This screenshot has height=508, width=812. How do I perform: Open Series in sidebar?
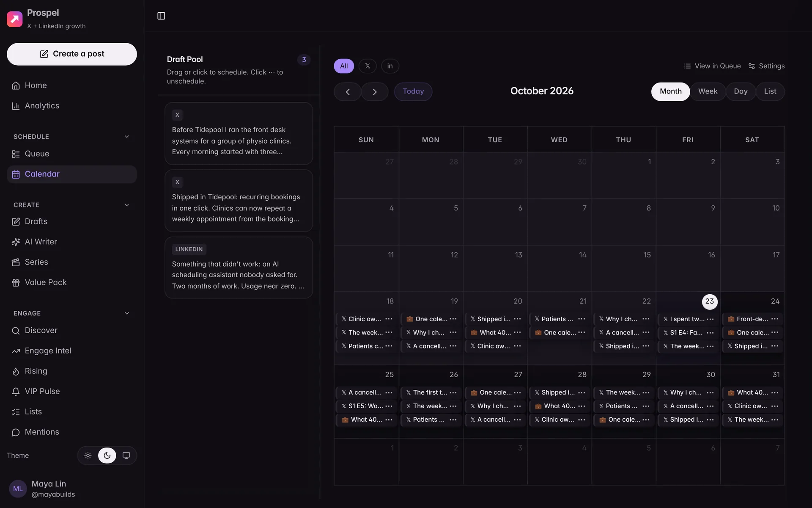pyautogui.click(x=72, y=262)
